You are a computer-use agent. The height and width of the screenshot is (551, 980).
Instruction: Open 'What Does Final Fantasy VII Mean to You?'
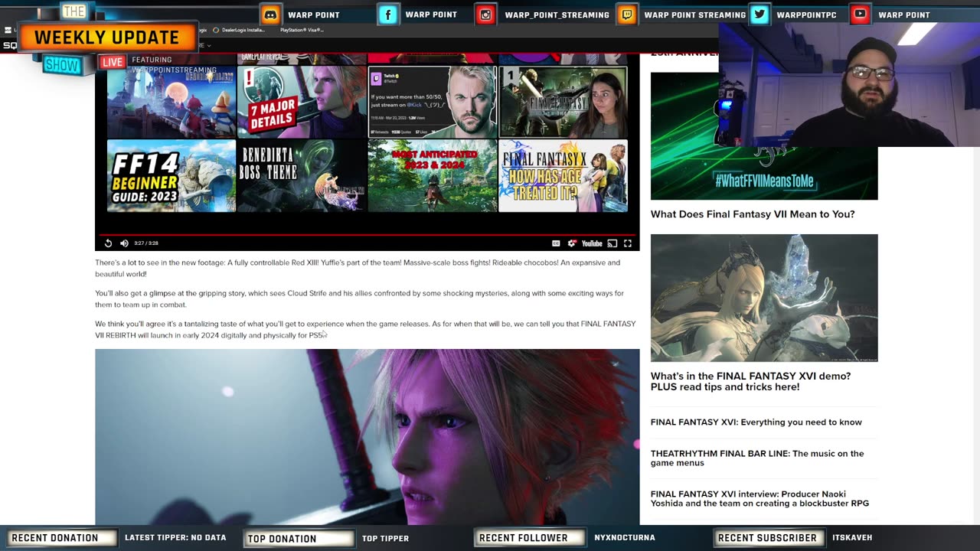[x=753, y=214]
